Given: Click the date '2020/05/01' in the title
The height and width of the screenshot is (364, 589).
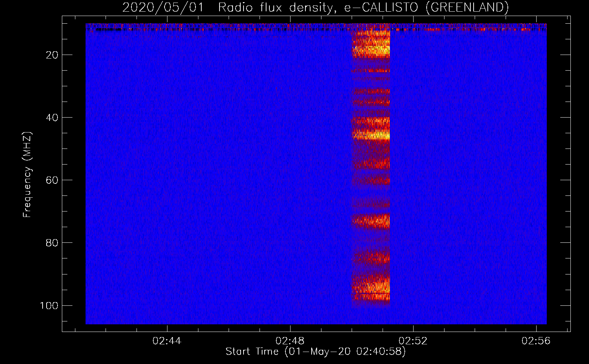Looking at the screenshot, I should [x=163, y=7].
